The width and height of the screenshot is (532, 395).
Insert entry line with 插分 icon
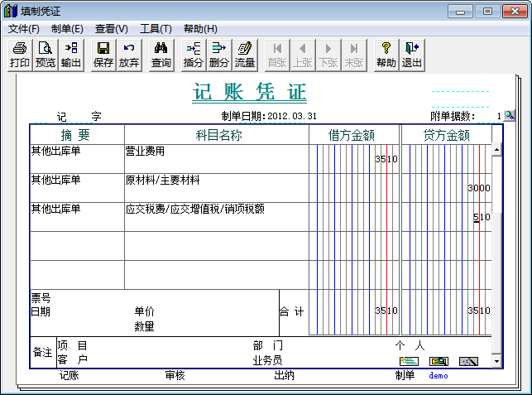194,55
